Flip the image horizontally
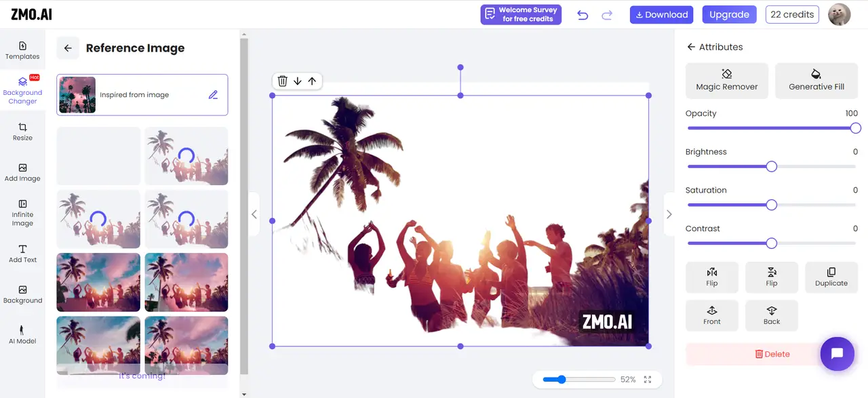The height and width of the screenshot is (398, 868). (712, 277)
